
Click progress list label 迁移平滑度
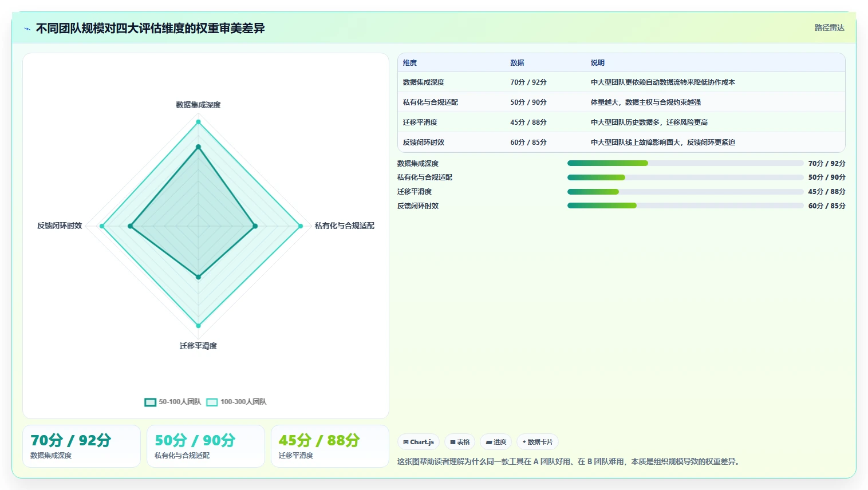tap(415, 192)
